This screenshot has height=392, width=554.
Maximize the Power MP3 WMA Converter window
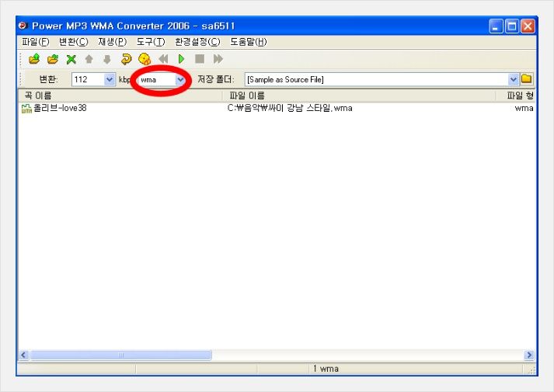[512, 26]
